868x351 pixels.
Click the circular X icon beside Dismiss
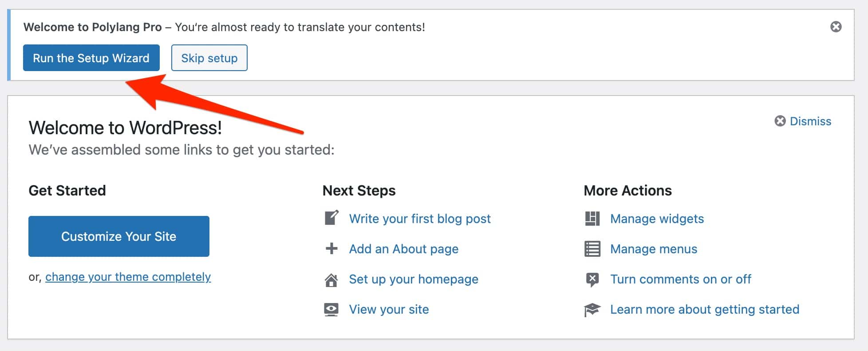[x=780, y=120]
